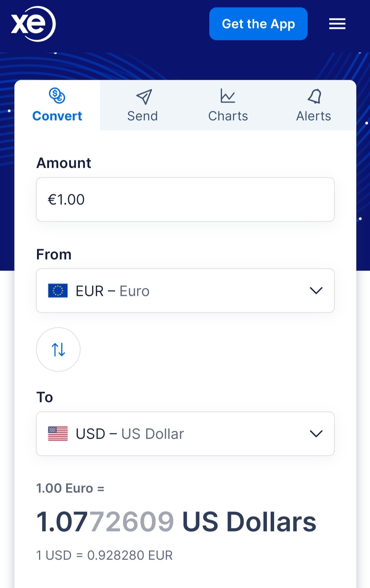Go to the Alerts tab label
This screenshot has height=588, width=370.
(x=313, y=116)
